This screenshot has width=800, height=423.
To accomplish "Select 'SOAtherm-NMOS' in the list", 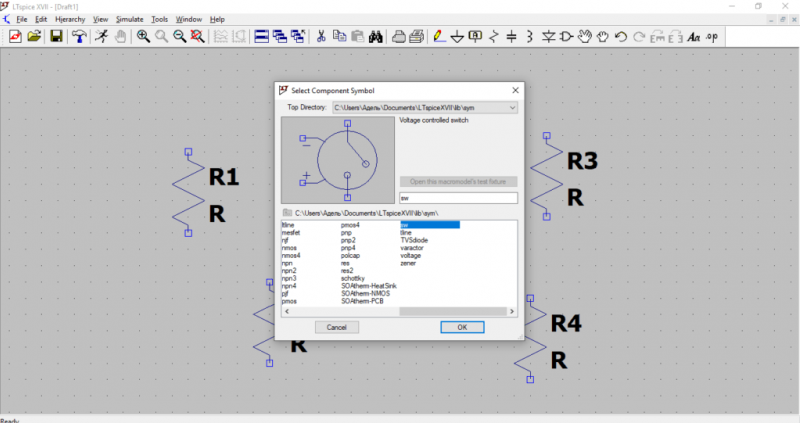I will pos(365,294).
